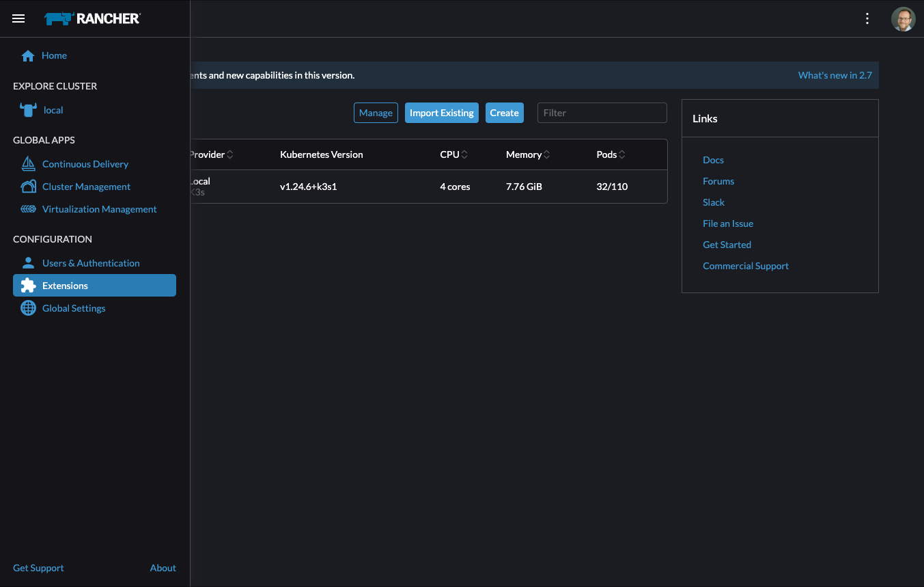
Task: Click the Home house icon
Action: coord(28,56)
